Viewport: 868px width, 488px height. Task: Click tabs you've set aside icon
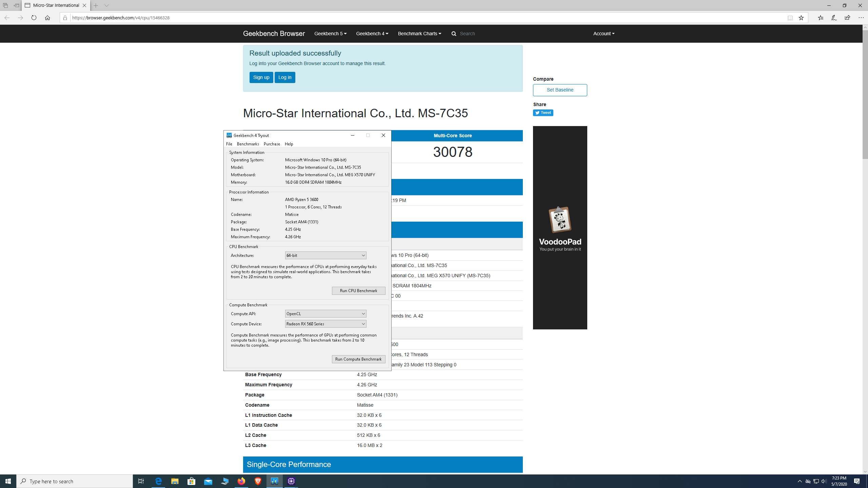pos(5,5)
